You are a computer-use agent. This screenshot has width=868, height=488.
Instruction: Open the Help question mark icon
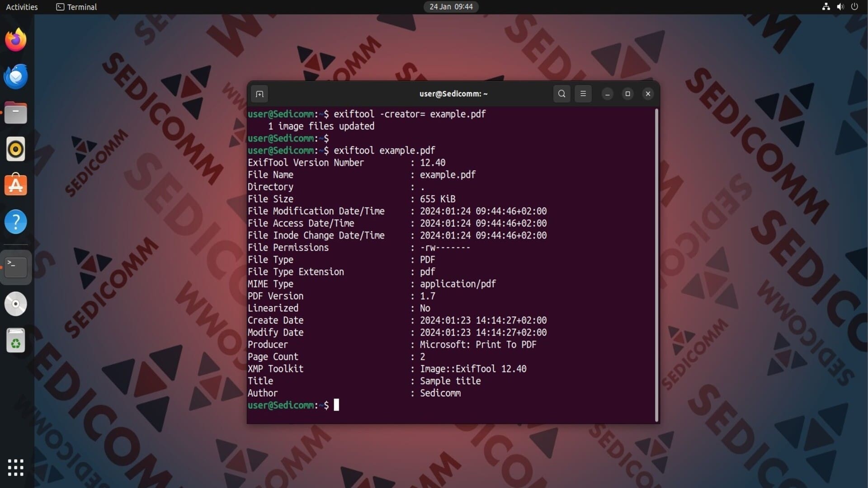pos(16,222)
